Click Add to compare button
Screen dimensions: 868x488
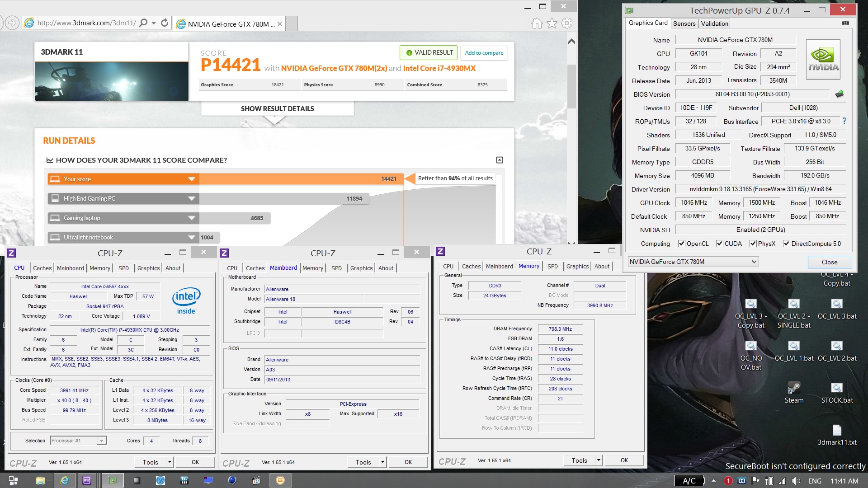[x=484, y=52]
